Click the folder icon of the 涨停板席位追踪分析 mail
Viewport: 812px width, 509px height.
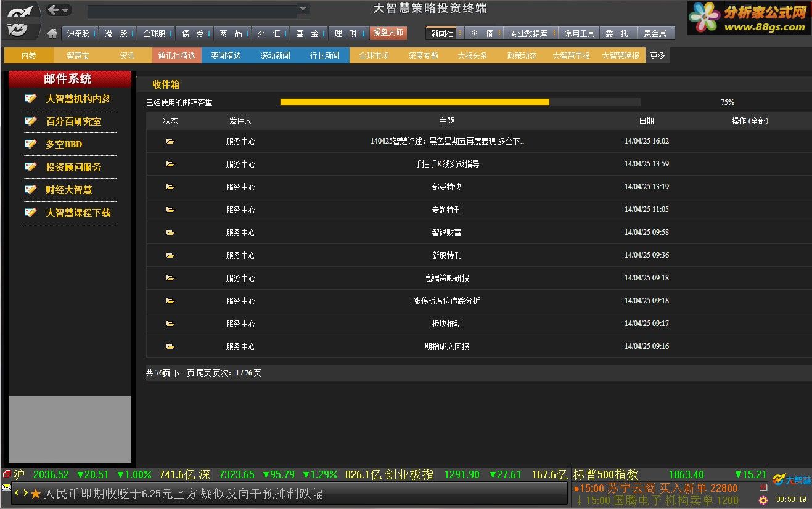pyautogui.click(x=170, y=301)
